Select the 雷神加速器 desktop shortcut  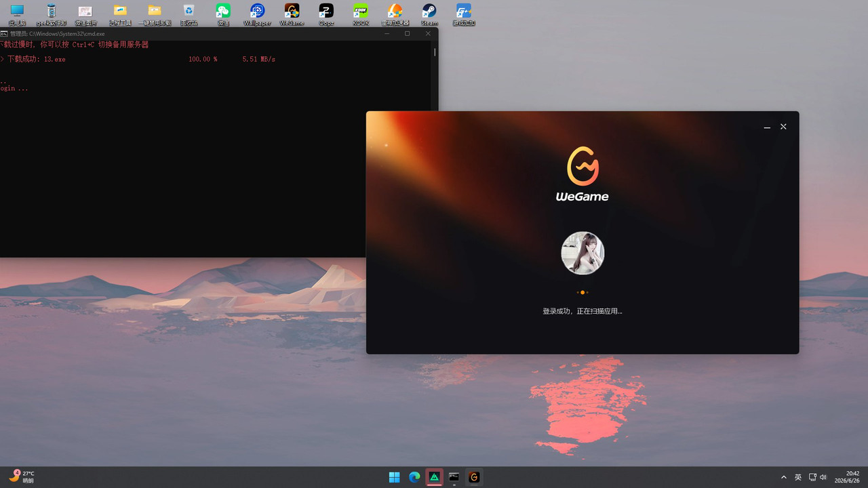click(395, 14)
